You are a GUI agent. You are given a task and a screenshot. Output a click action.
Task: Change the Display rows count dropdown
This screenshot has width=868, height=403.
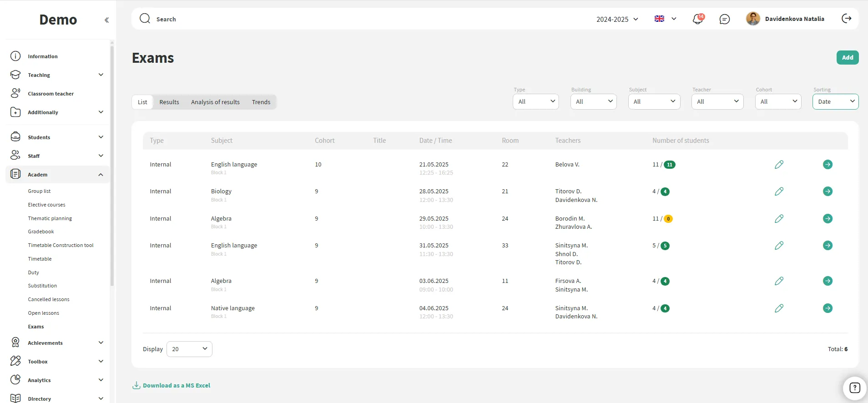pos(189,349)
